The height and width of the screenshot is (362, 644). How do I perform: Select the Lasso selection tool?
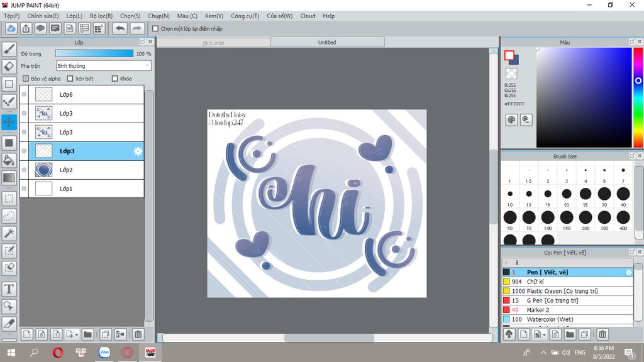(x=9, y=216)
